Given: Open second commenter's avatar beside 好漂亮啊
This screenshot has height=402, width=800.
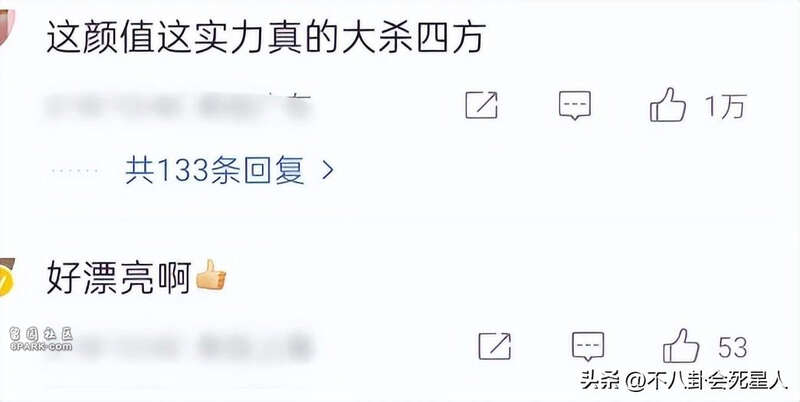Looking at the screenshot, I should point(6,277).
